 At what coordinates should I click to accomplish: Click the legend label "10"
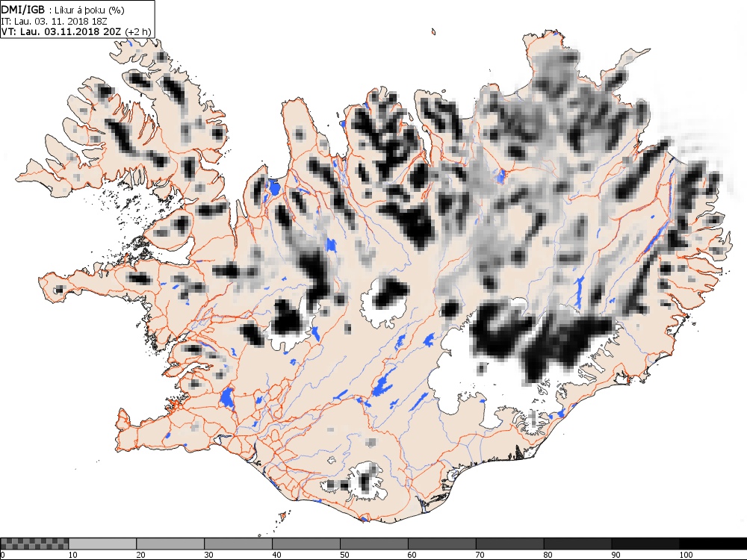[73, 555]
